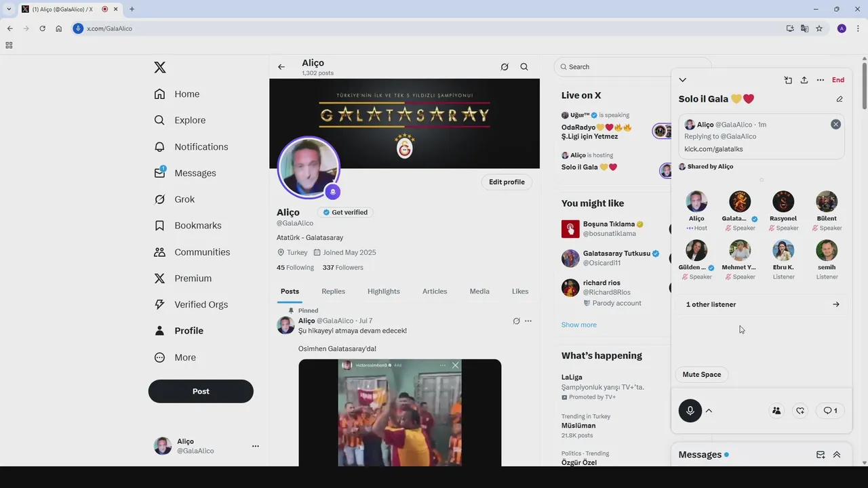This screenshot has width=868, height=488.
Task: Go back using profile header arrow
Action: coord(281,67)
